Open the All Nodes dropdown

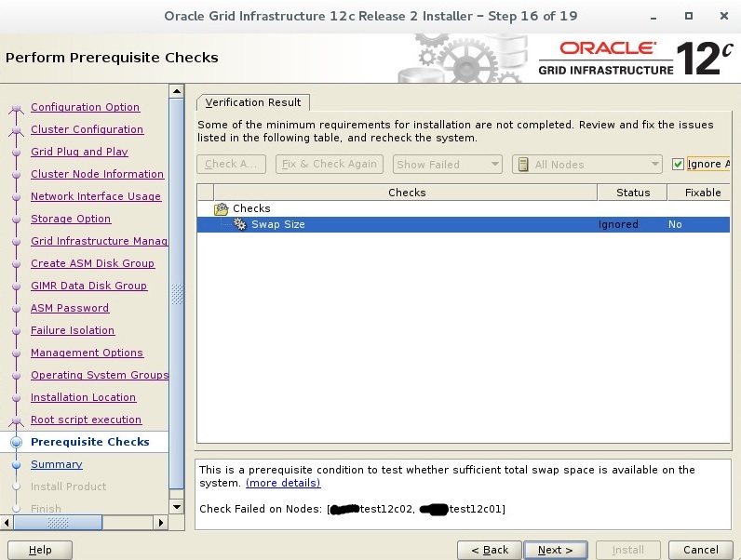587,165
